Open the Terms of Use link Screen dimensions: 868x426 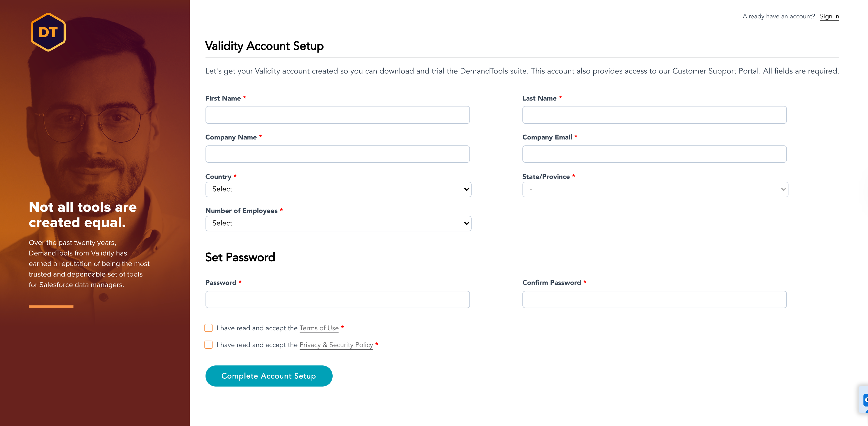[x=319, y=328]
